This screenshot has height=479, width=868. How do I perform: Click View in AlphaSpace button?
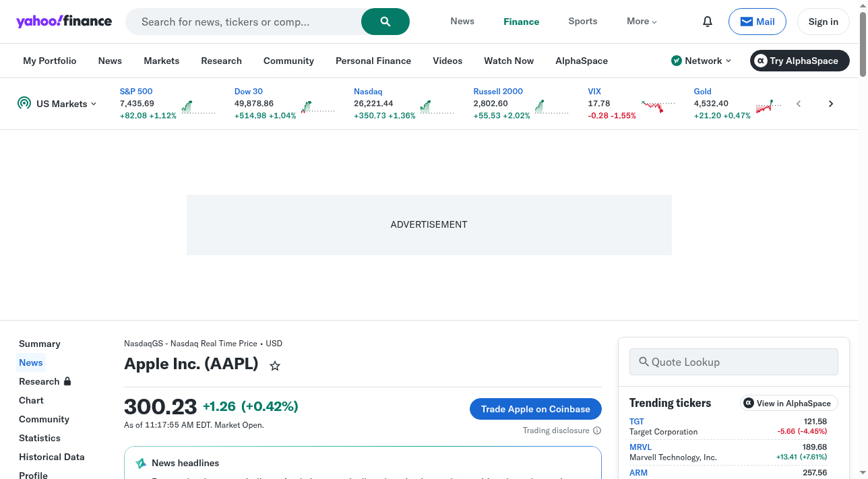click(x=789, y=403)
